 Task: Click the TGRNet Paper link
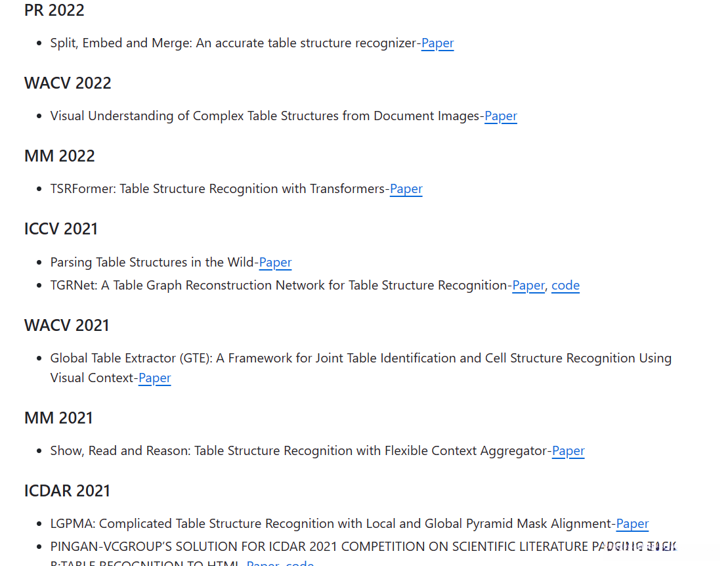coord(528,286)
